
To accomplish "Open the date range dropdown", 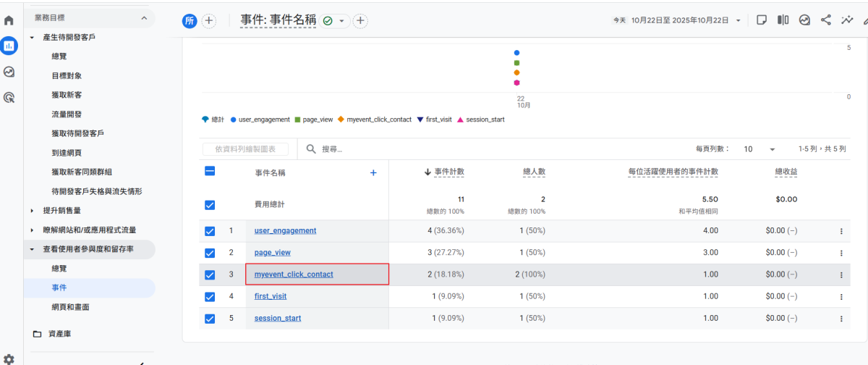I will [x=738, y=21].
